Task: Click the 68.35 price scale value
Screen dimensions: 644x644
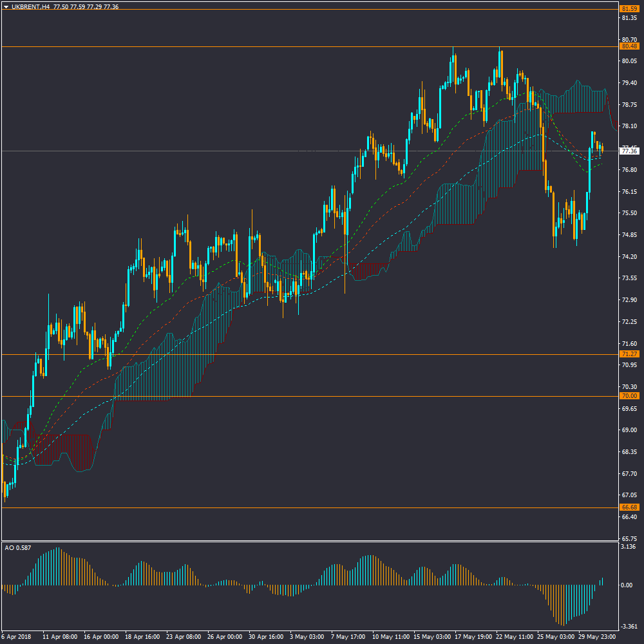Action: [x=629, y=452]
